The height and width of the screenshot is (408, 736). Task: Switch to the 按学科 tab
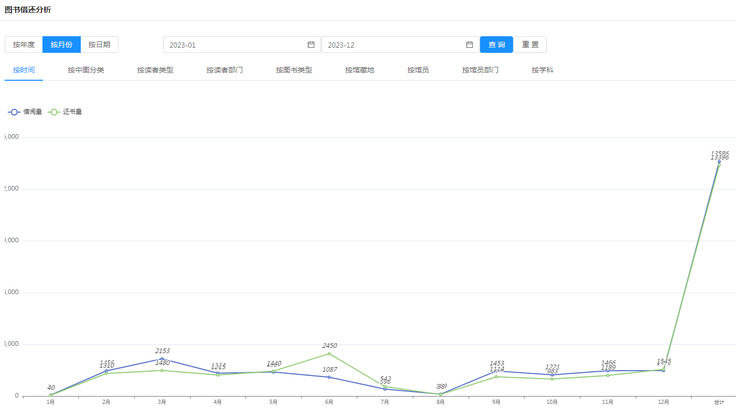pyautogui.click(x=543, y=70)
